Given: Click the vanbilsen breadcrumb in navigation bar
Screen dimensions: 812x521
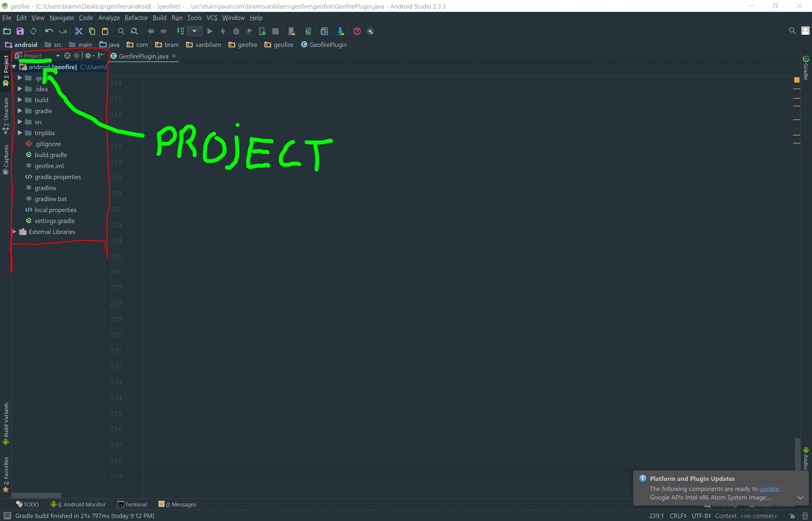Looking at the screenshot, I should tap(208, 45).
